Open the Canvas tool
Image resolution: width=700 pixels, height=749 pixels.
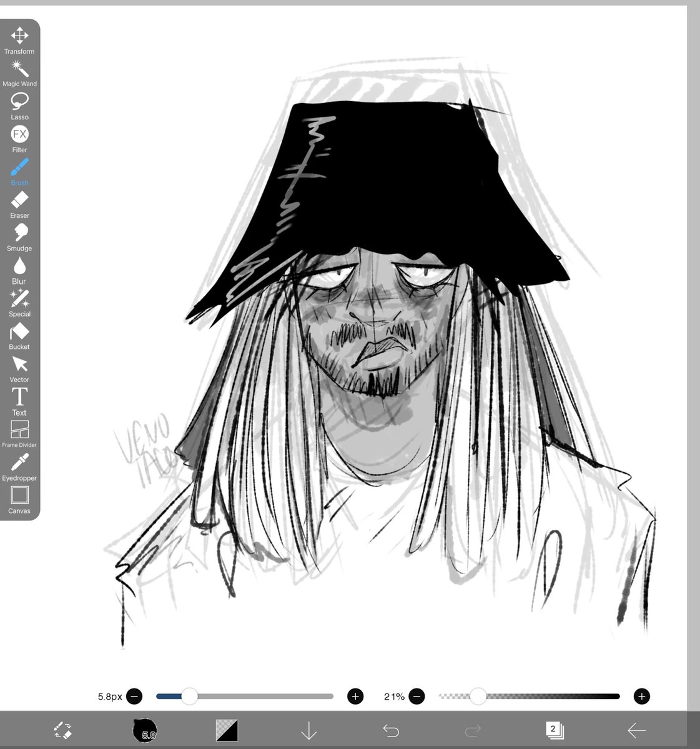click(19, 501)
